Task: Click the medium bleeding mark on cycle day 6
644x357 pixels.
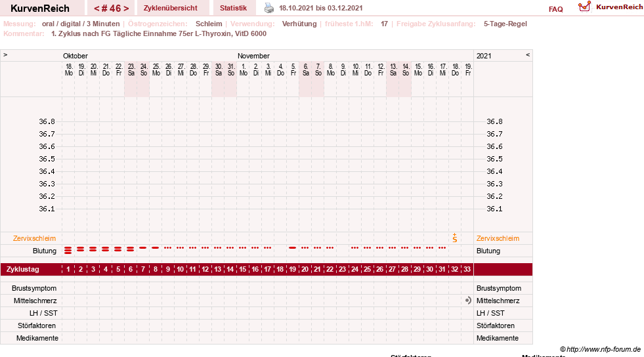Action: 131,249
